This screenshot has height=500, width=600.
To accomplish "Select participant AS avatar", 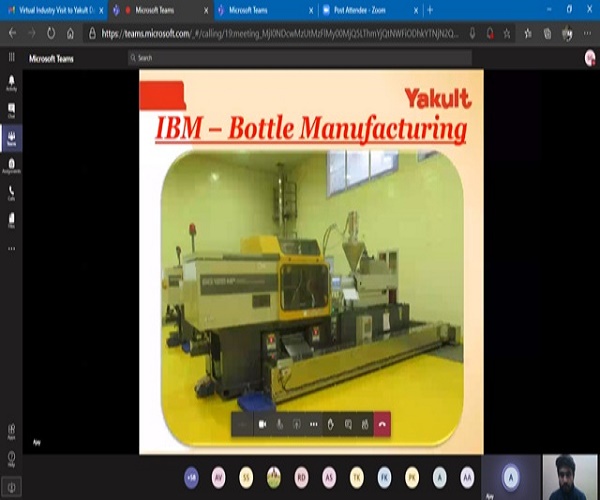I will (x=329, y=477).
